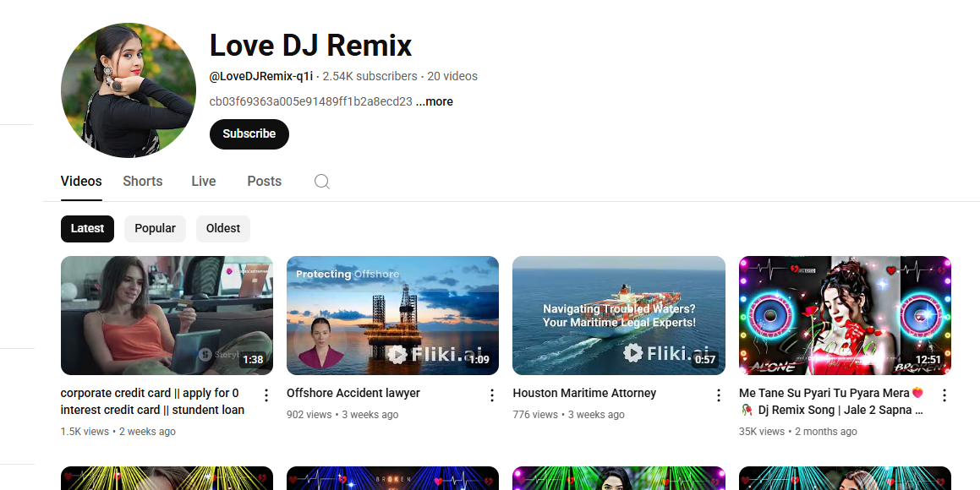The height and width of the screenshot is (490, 980).
Task: Click the 2.54K subscribers count
Action: (x=370, y=76)
